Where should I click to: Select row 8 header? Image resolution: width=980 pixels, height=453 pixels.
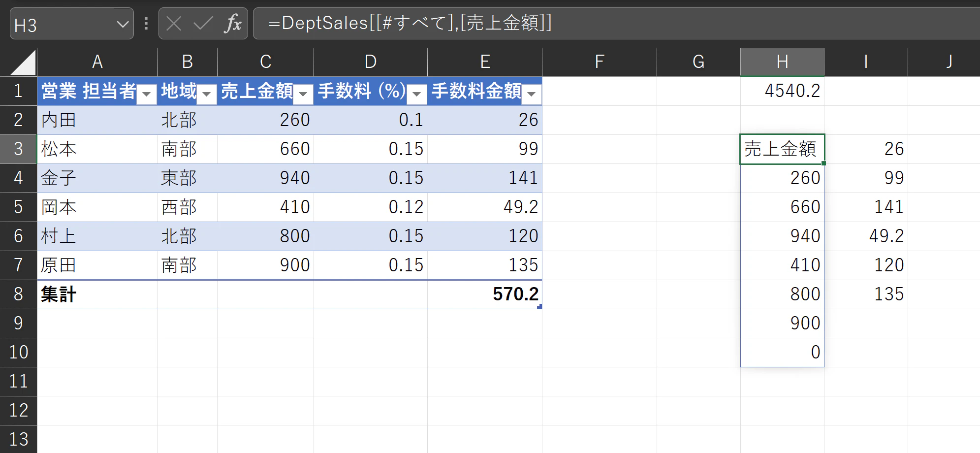[19, 294]
